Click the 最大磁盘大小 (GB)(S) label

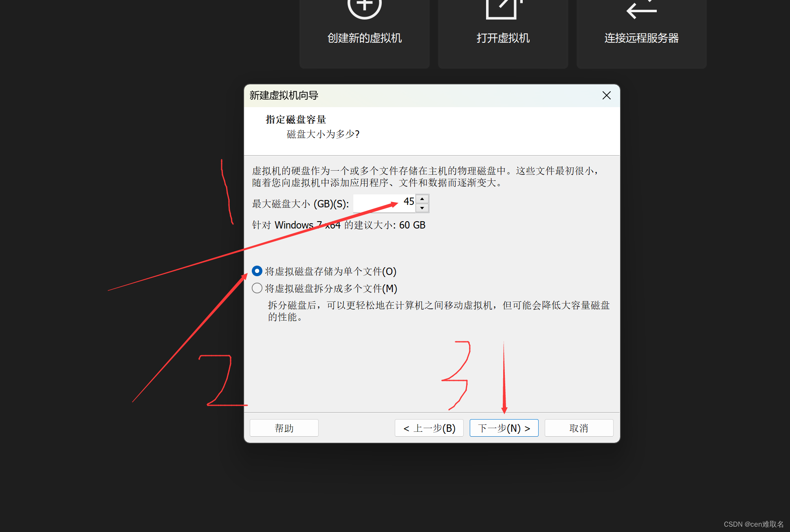point(300,204)
